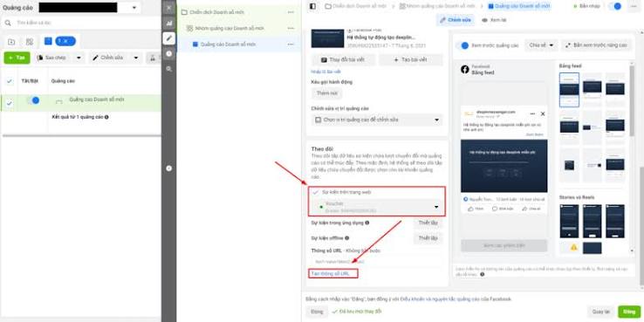The width and height of the screenshot is (644, 322).
Task: Open three-dot menu on the ad preview post
Action: (532, 113)
